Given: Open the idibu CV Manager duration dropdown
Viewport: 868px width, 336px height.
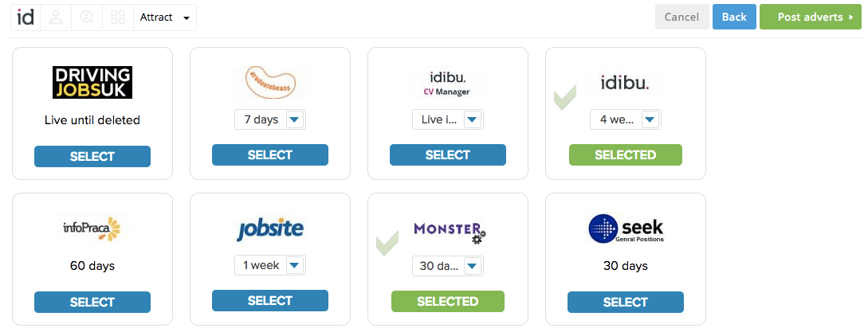Looking at the screenshot, I should [x=472, y=119].
